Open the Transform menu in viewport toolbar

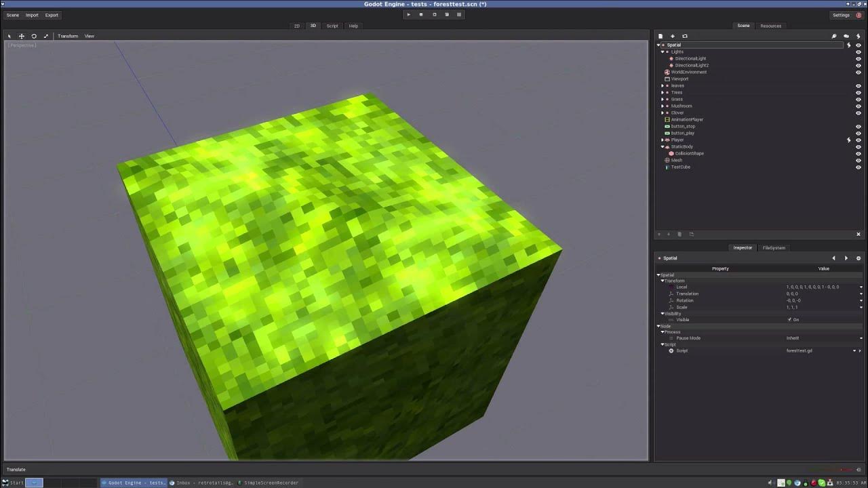[x=68, y=36]
